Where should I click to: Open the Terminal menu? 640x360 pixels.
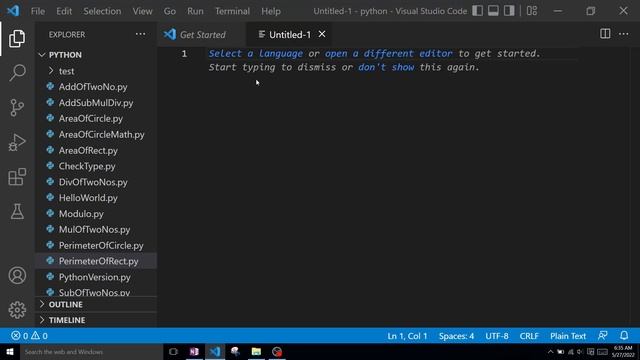(x=232, y=11)
